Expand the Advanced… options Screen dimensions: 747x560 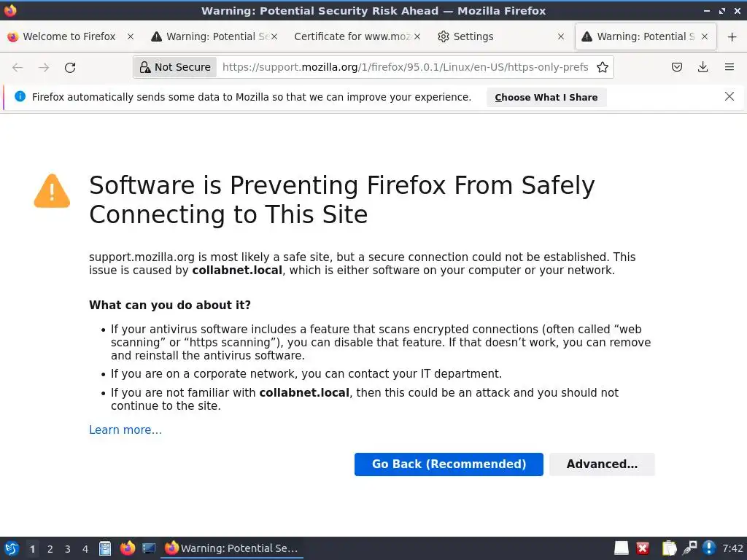(602, 464)
